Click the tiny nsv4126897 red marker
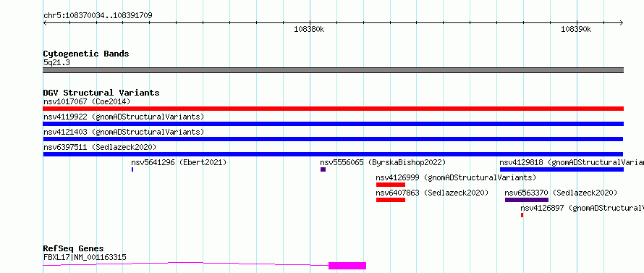The height and width of the screenshot is (273, 644). (522, 215)
